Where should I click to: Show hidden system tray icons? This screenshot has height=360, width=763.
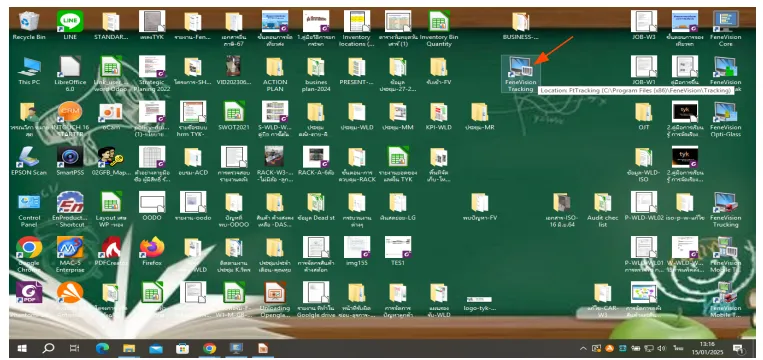coord(583,348)
